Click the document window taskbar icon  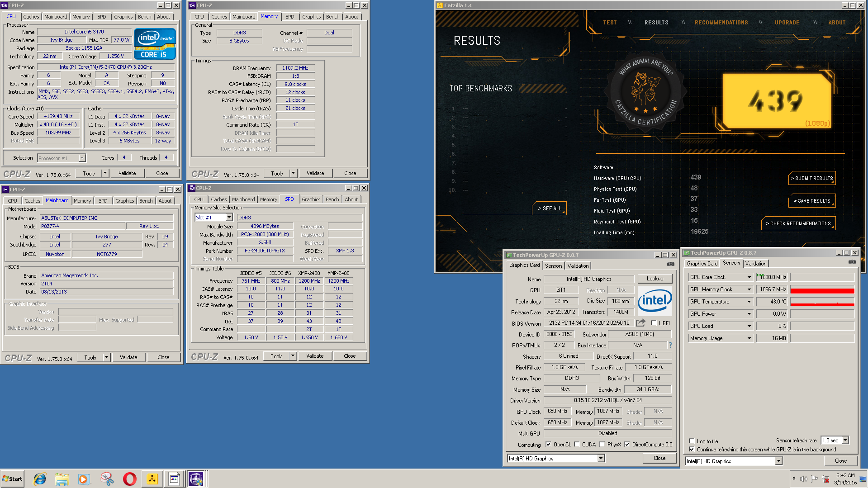point(174,479)
